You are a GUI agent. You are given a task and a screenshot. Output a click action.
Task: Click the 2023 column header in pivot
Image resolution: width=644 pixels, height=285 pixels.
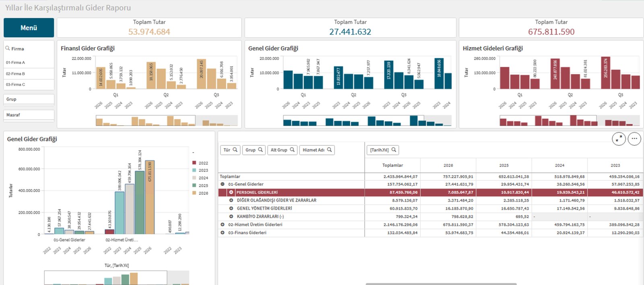(615, 165)
